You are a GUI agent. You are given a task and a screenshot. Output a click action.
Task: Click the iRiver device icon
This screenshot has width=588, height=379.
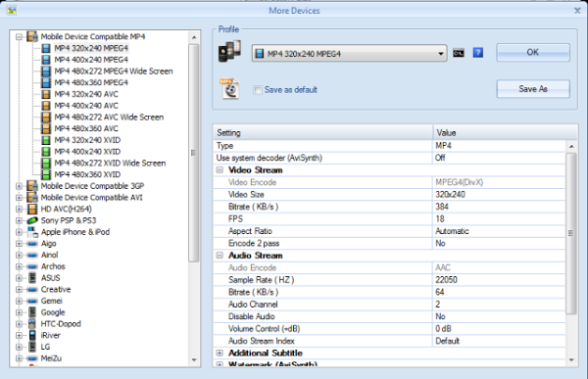[x=32, y=336]
